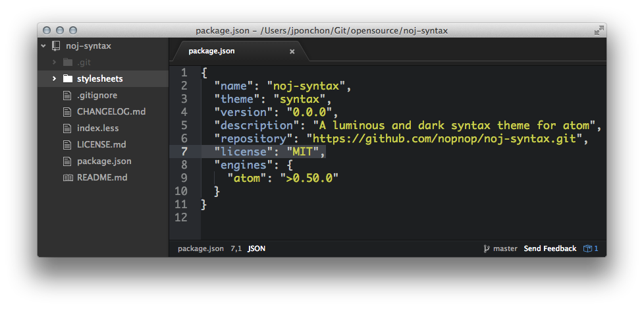Screen dimensions: 644x309
Task: Expand the stylesheets folder chevron
Action: pyautogui.click(x=54, y=78)
